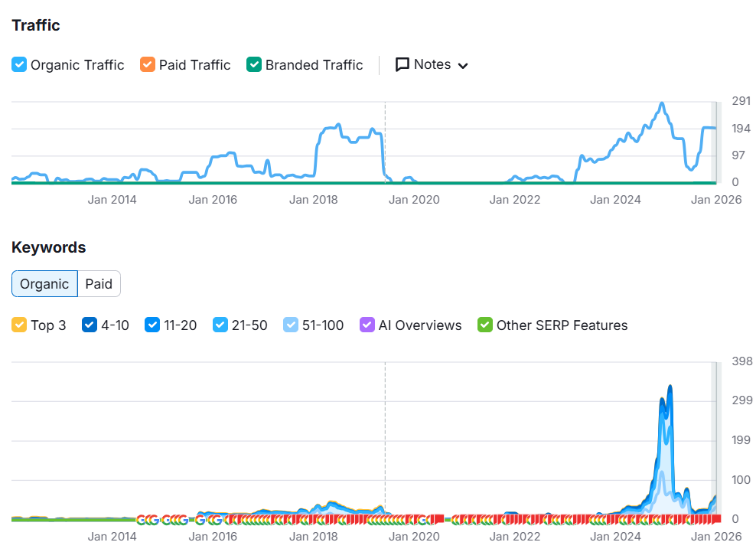The width and height of the screenshot is (756, 552).
Task: Toggle the 4-10 positions checkbox
Action: point(90,325)
